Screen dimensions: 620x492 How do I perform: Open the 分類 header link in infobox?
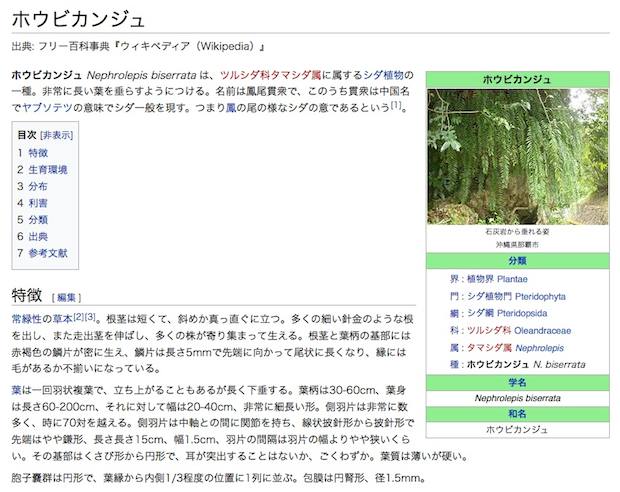518,261
